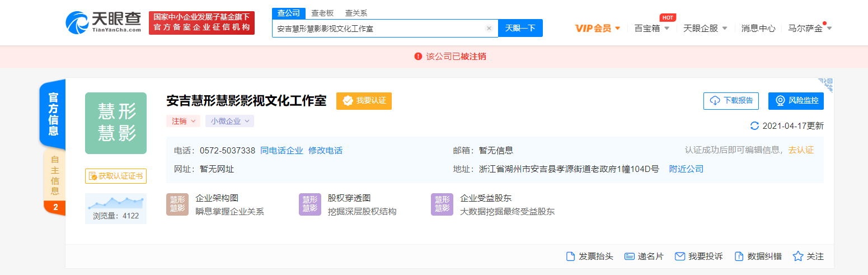Screen dimensions: 868x275
Task: Click the refresh icon beside 2021-04-17更新
Action: [754, 126]
